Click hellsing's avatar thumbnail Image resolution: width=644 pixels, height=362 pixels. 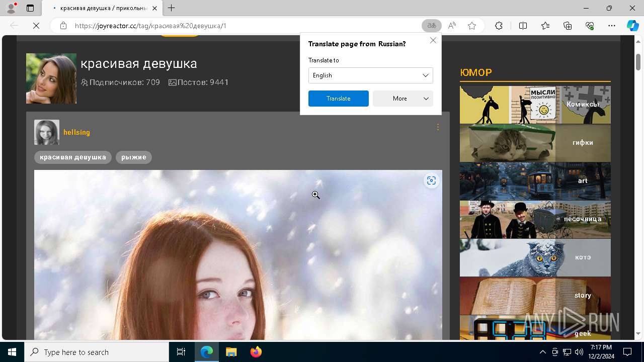coord(47,132)
